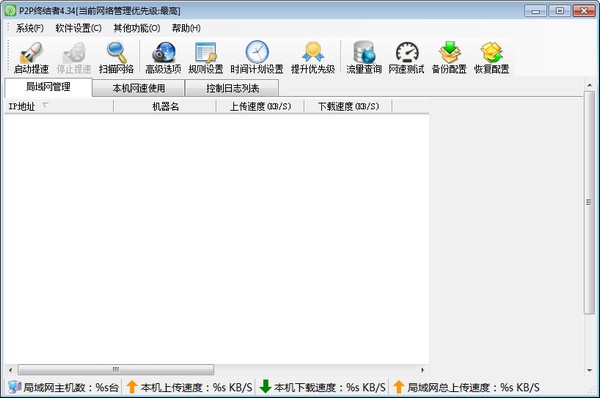
Task: Open 流量查询 database icon
Action: [x=364, y=52]
